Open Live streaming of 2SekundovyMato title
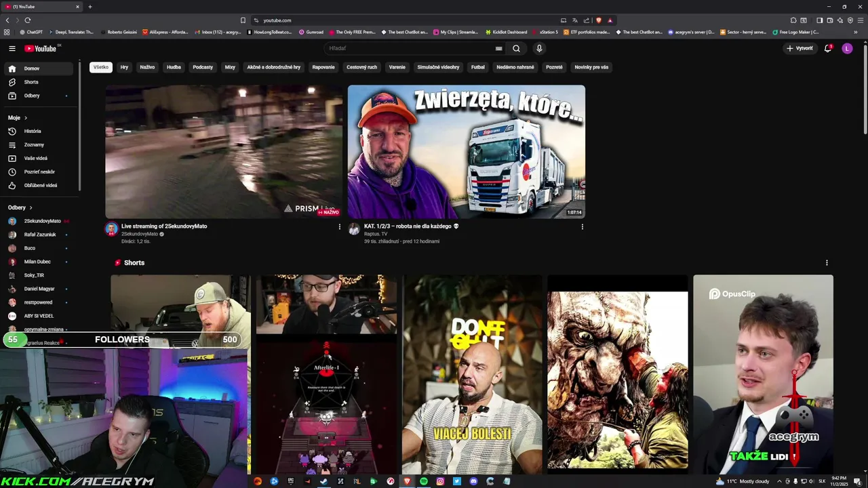Viewport: 868px width, 488px height. [164, 226]
